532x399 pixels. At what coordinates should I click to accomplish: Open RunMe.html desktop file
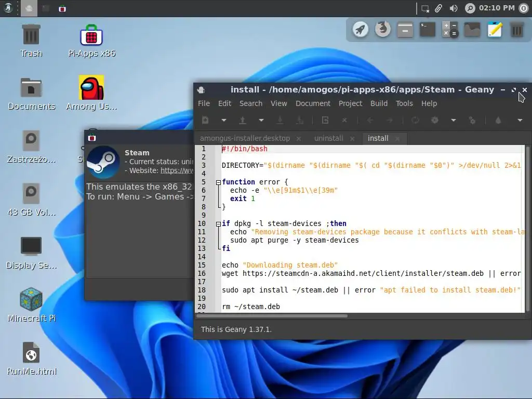coord(31,358)
